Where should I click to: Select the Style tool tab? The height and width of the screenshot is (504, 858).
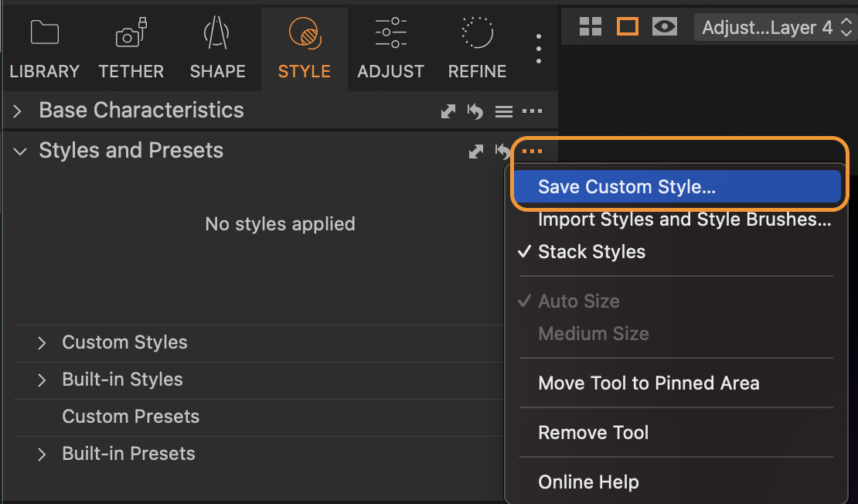(x=305, y=49)
